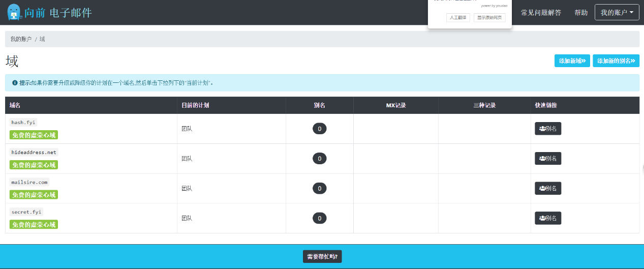Click the info icon in the 提示 banner
Screen dimensions: 644x269
pos(15,83)
